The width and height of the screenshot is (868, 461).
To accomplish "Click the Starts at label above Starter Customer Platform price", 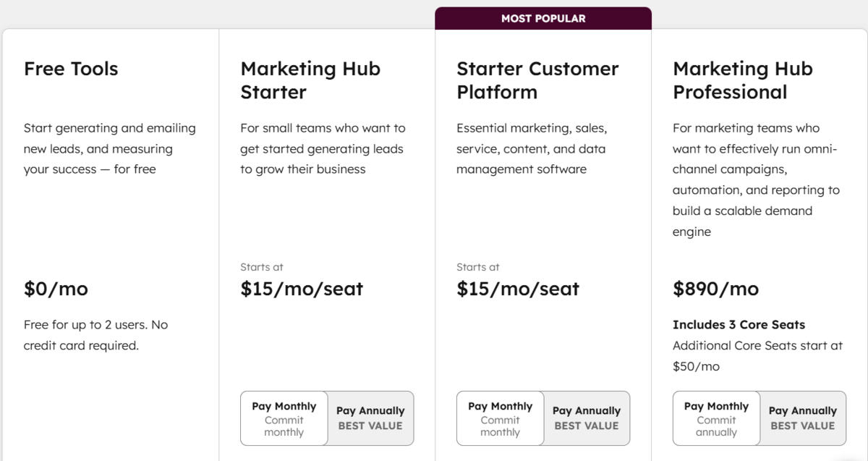I will tap(477, 266).
